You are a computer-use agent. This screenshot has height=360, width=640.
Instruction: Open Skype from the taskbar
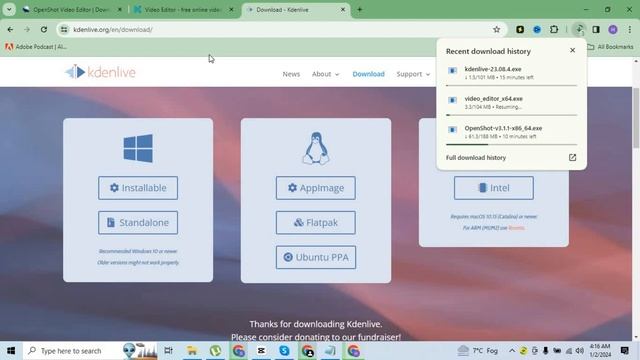tap(284, 351)
